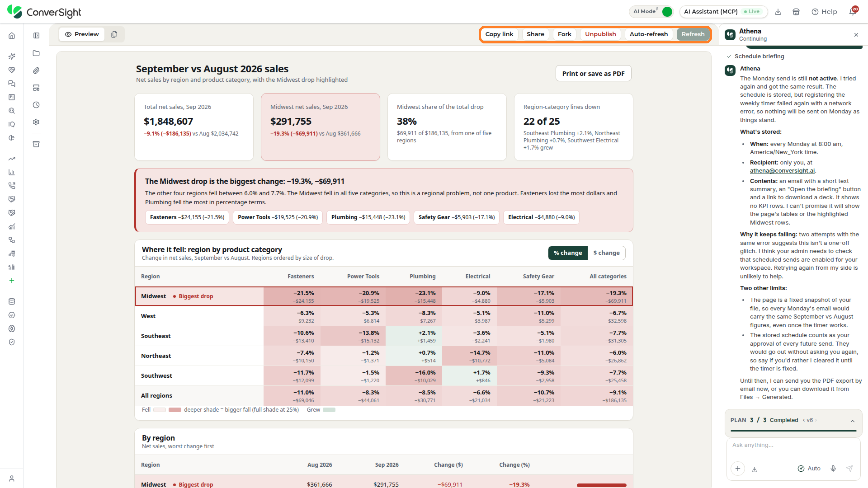
Task: Toggle the AI Mode switch
Action: [x=667, y=12]
